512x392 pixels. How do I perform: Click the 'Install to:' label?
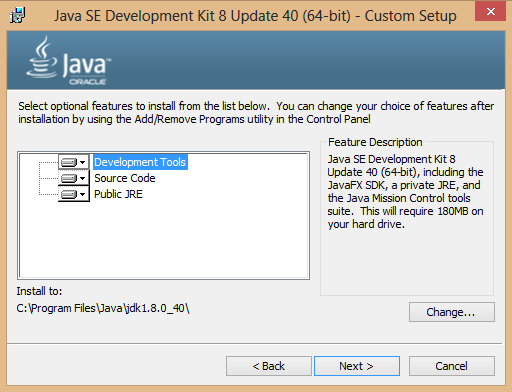click(39, 291)
